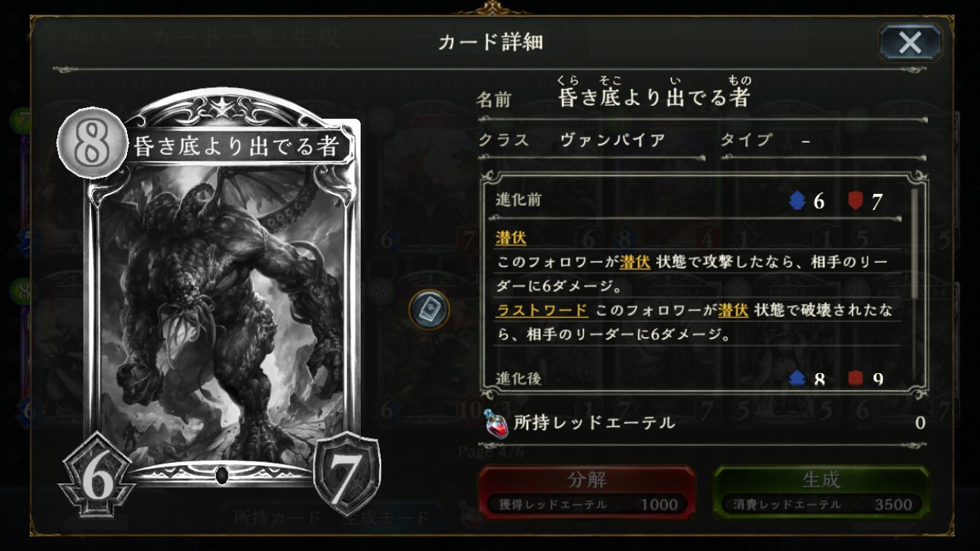Click the blue attack icon in 進化後 row
The height and width of the screenshot is (551, 980).
[797, 379]
